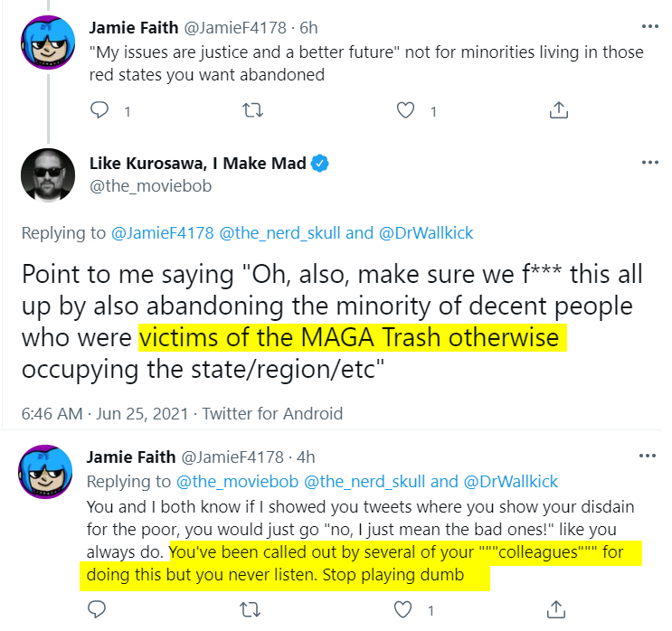Reply to Jamie Faith's bottom tweet
This screenshot has height=631, width=672.
(x=97, y=609)
